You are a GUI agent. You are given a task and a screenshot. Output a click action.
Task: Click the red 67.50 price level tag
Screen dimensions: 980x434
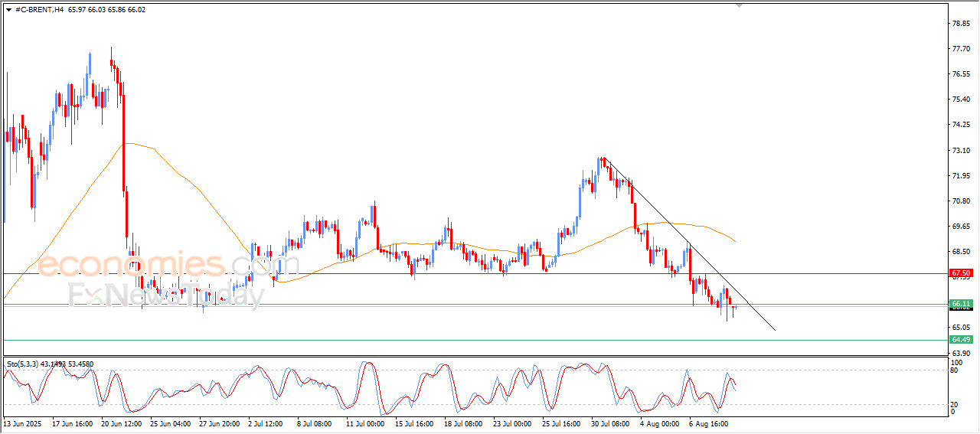pyautogui.click(x=961, y=273)
